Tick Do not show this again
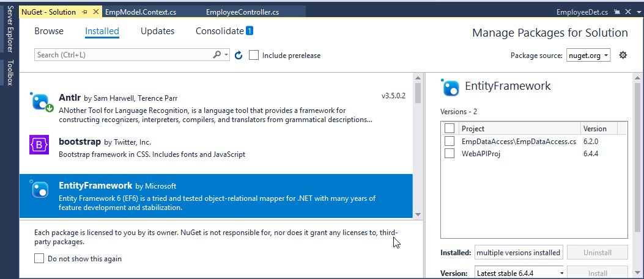This screenshot has width=644, height=279. pos(39,258)
